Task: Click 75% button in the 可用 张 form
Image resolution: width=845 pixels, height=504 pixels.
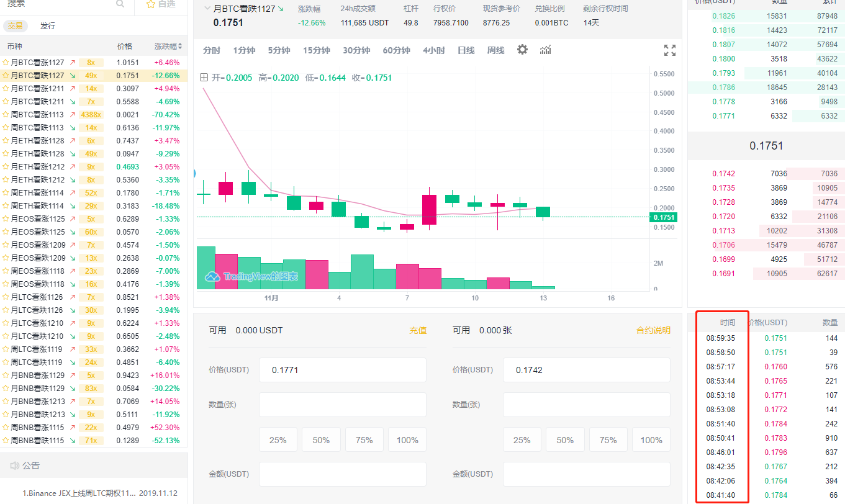Action: click(x=608, y=440)
